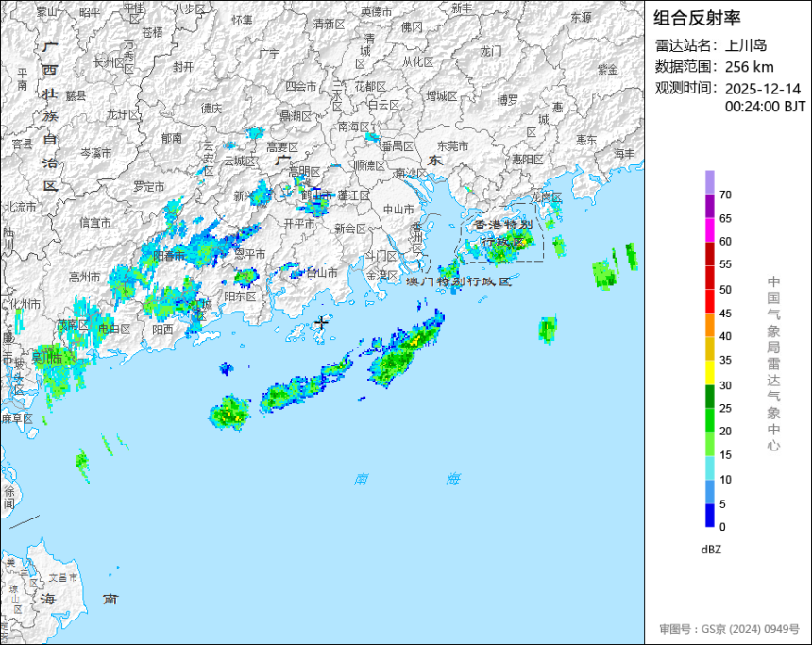Click the blue 南海 sea label

408,479
